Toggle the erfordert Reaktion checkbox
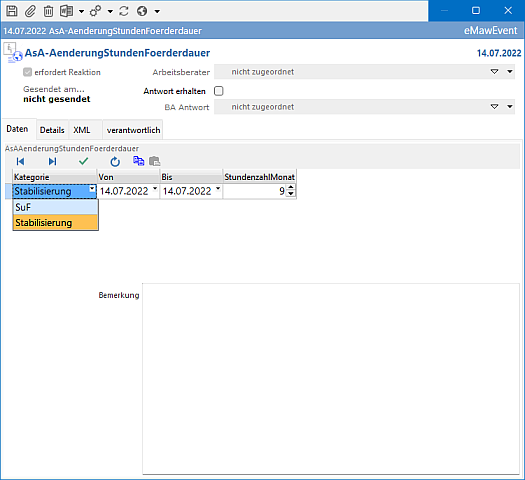The width and height of the screenshot is (525, 480). tap(27, 72)
